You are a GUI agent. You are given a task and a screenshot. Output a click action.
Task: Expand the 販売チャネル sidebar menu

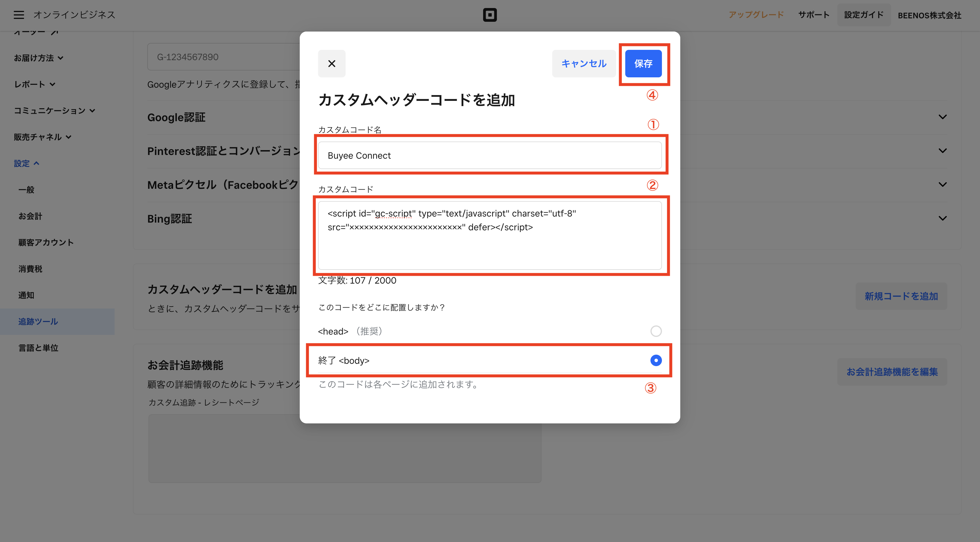(x=43, y=137)
